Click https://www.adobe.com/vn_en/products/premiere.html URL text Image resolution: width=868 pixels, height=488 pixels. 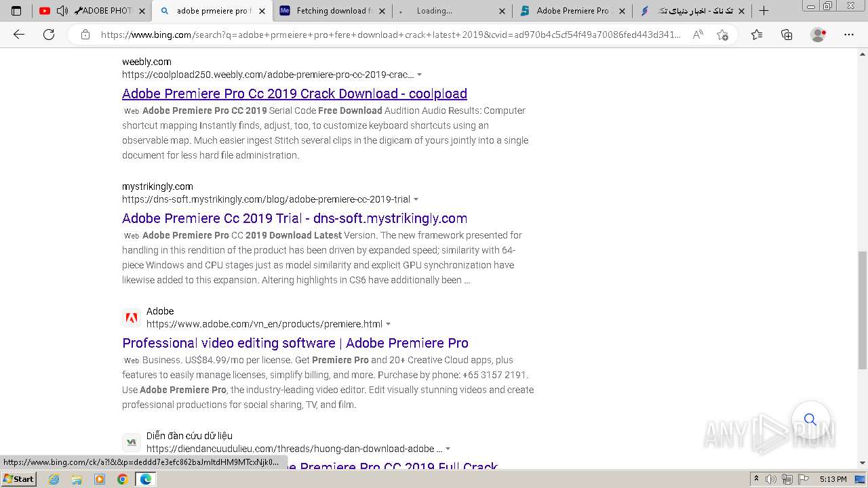[264, 324]
